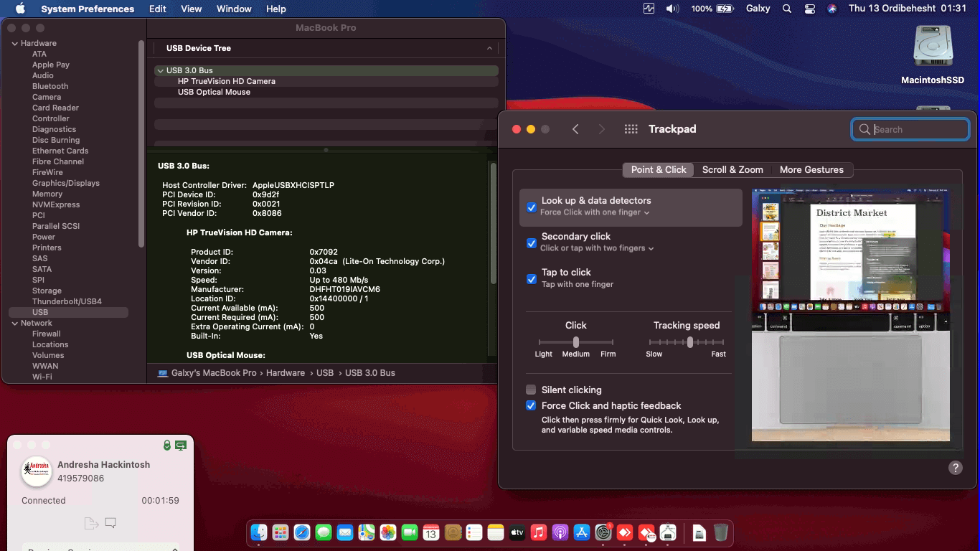Open the Apple menu
Image resolution: width=980 pixels, height=551 pixels.
click(20, 9)
